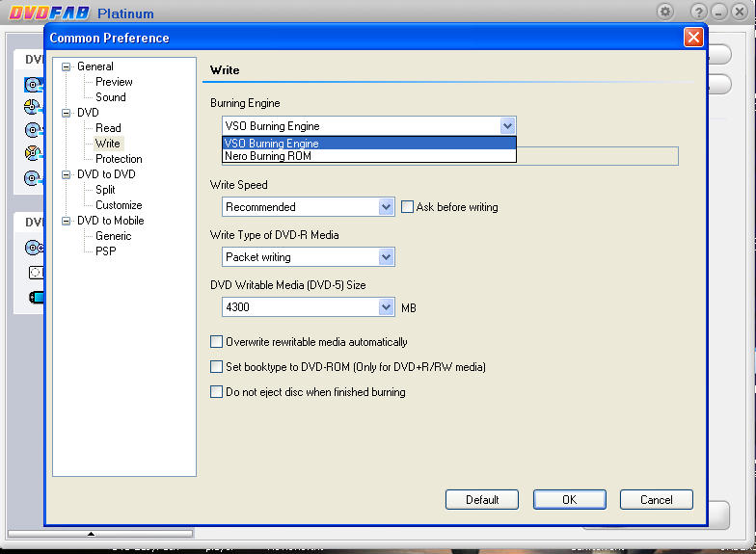This screenshot has height=554, width=756.
Task: Click orange customize disc icon in sidebar
Action: tap(33, 154)
